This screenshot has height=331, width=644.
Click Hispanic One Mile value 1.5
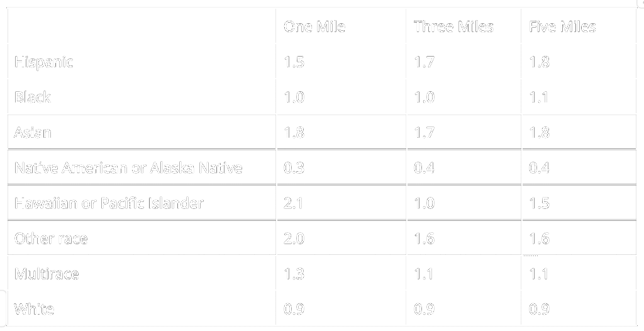(x=294, y=62)
